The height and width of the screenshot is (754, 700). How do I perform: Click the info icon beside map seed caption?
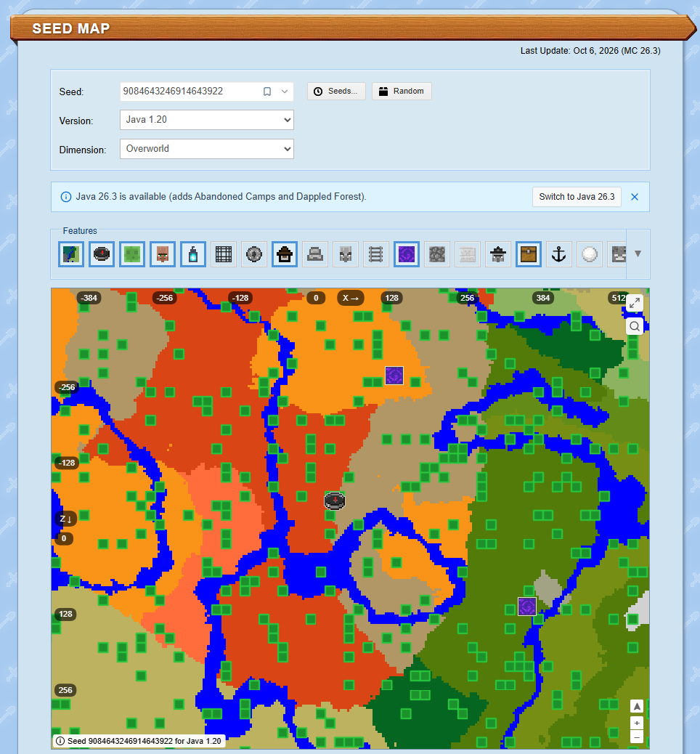click(x=60, y=741)
